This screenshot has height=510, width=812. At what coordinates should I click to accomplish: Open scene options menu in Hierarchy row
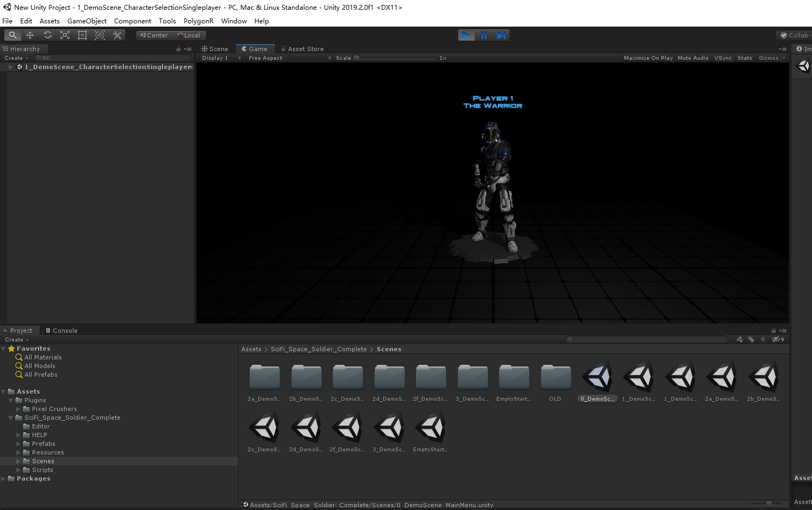click(x=190, y=67)
